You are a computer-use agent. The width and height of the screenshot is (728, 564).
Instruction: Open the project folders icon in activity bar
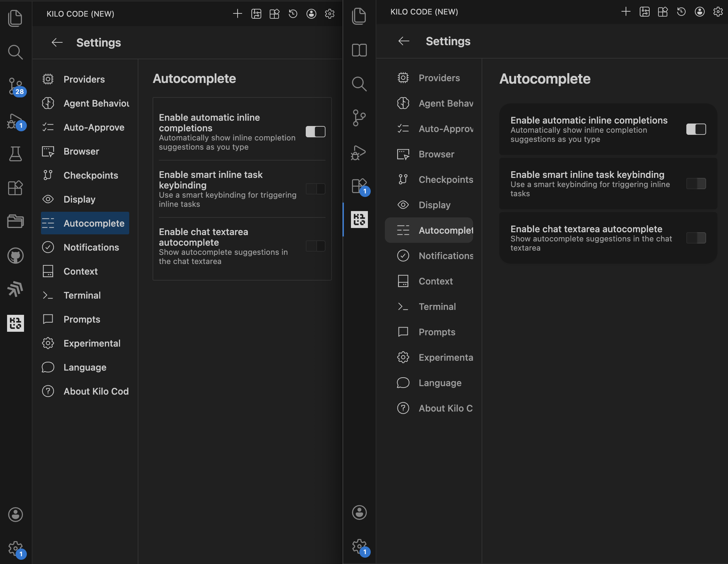click(16, 221)
